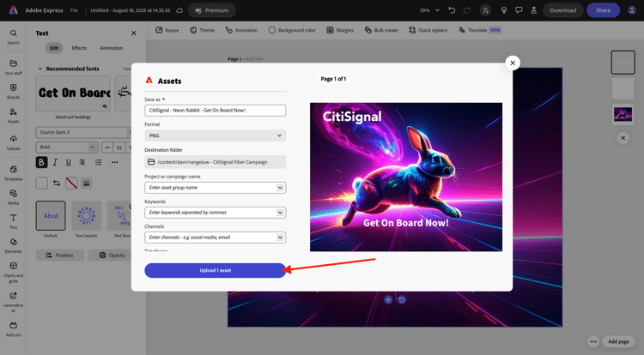Open the Media panel
The width and height of the screenshot is (644, 355).
coord(13,196)
